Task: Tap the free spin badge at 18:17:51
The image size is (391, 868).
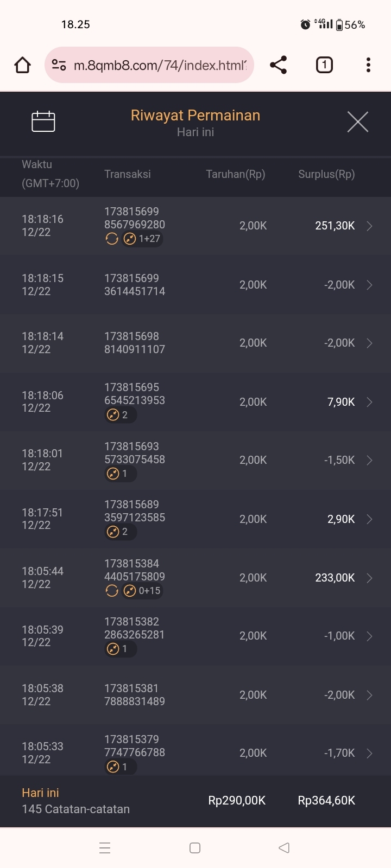Action: (x=119, y=532)
